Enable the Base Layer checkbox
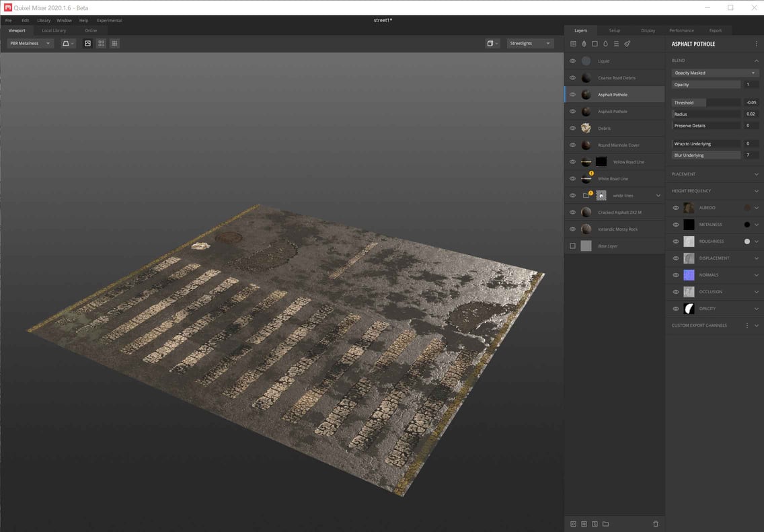 point(572,246)
